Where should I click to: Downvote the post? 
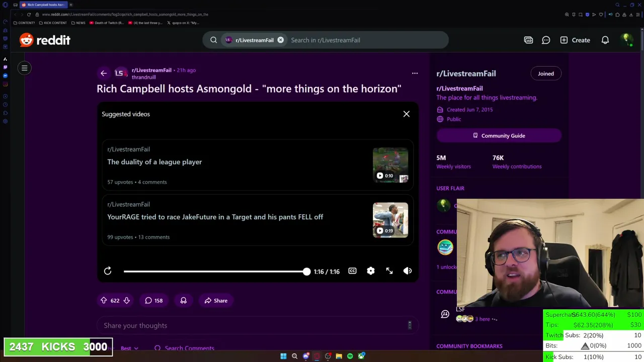click(x=127, y=300)
